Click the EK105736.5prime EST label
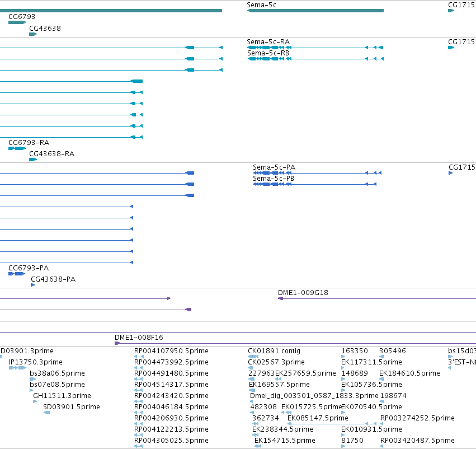The image size is (476, 449). point(371,384)
